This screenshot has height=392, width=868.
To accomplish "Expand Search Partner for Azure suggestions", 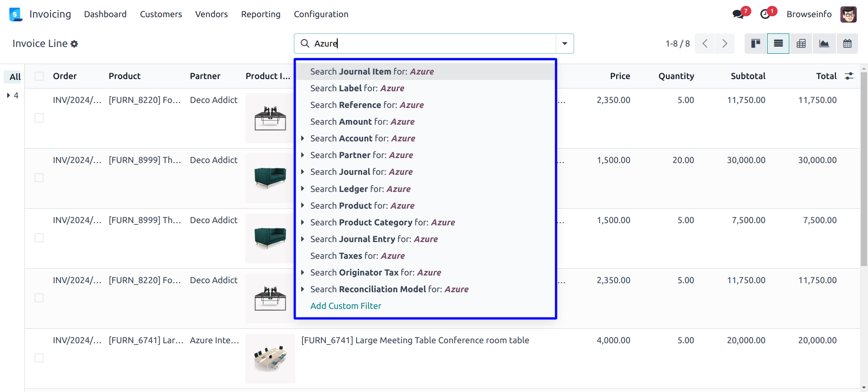I will [x=302, y=155].
